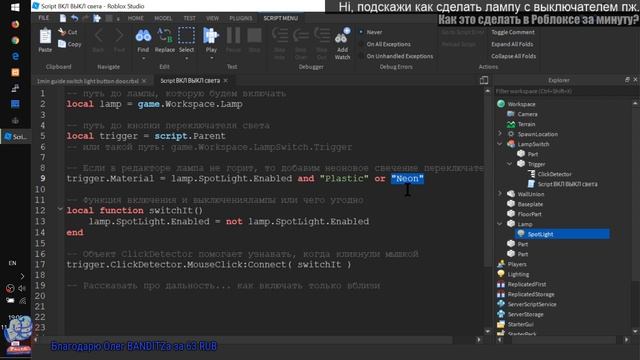The height and width of the screenshot is (360, 640).
Task: Click the Replace icon
Action: click(x=164, y=36)
